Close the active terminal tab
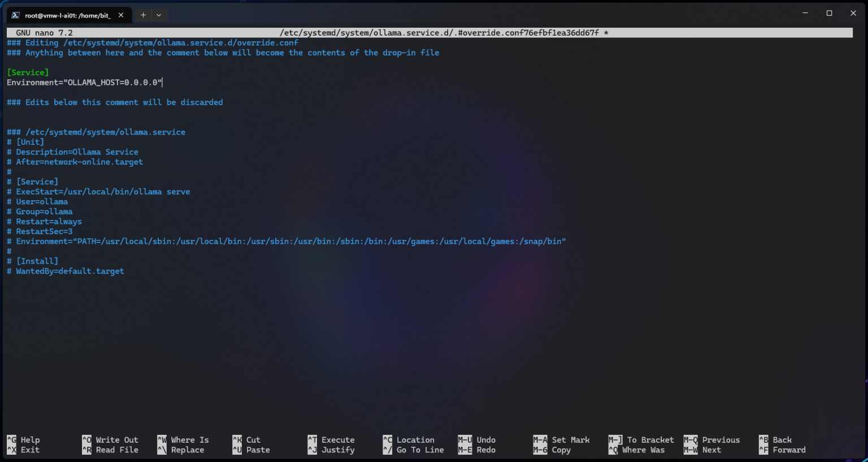Screen dimensions: 868x462 120,15
